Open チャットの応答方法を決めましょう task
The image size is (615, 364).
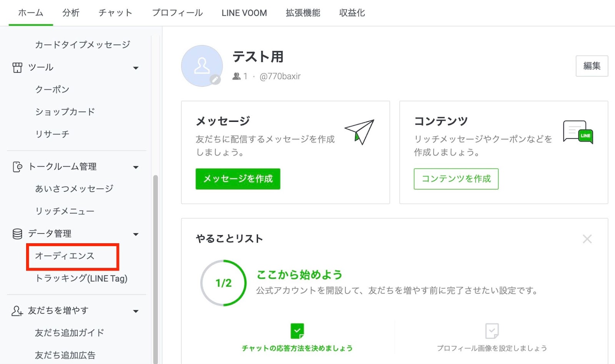point(297,348)
